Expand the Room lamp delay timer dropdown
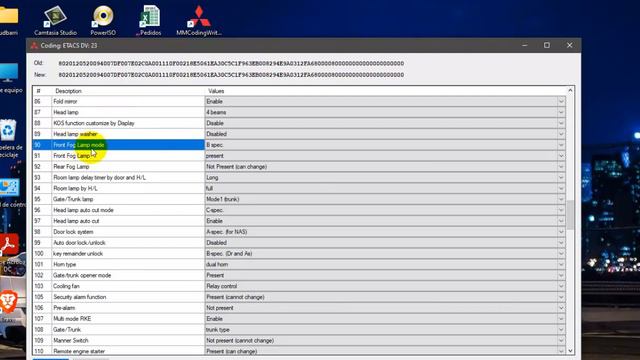Image resolution: width=640 pixels, height=360 pixels. point(561,178)
